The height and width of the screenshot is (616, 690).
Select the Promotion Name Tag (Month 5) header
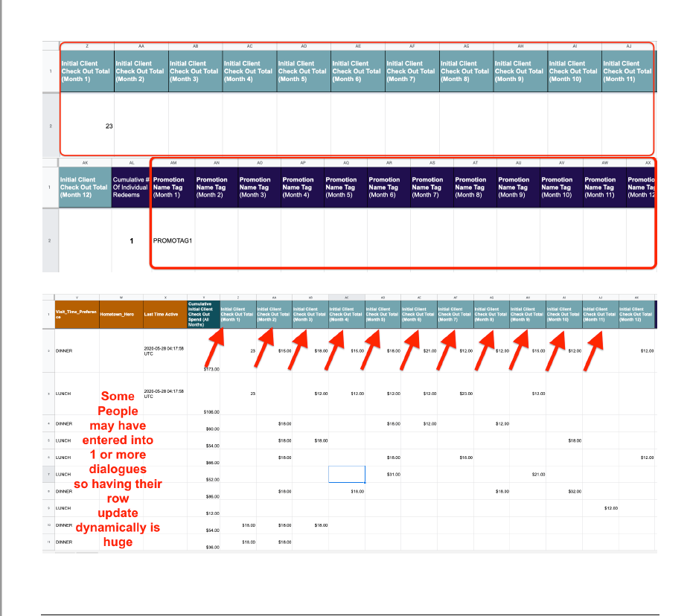coord(346,187)
